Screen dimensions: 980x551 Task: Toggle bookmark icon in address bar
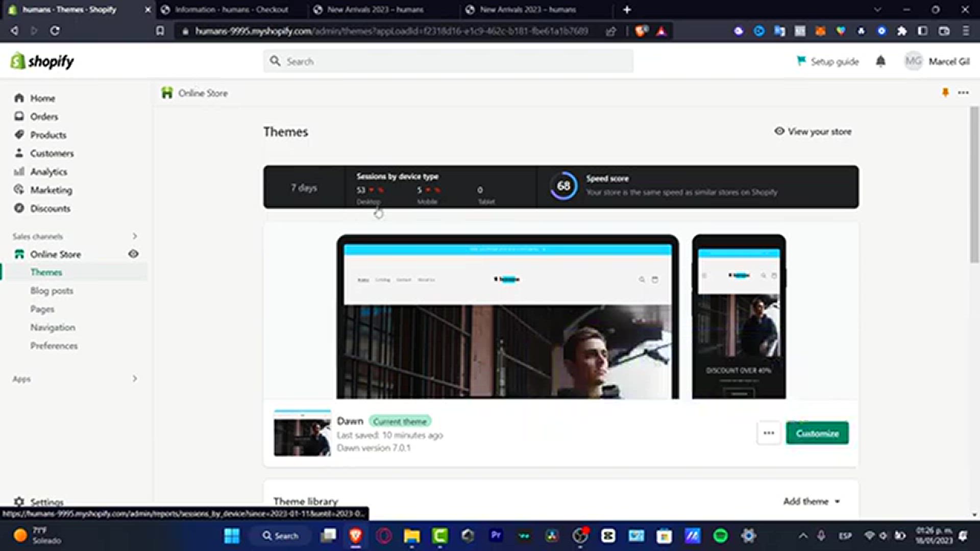(160, 31)
